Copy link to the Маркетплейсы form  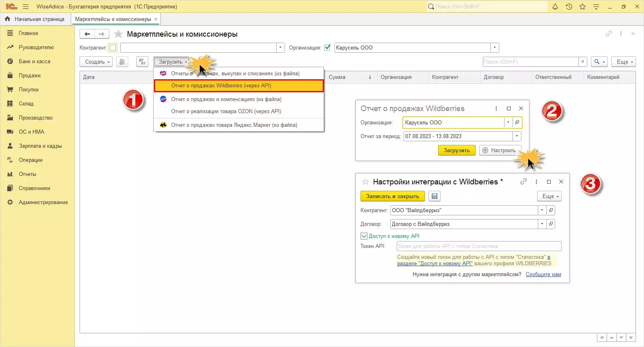609,34
